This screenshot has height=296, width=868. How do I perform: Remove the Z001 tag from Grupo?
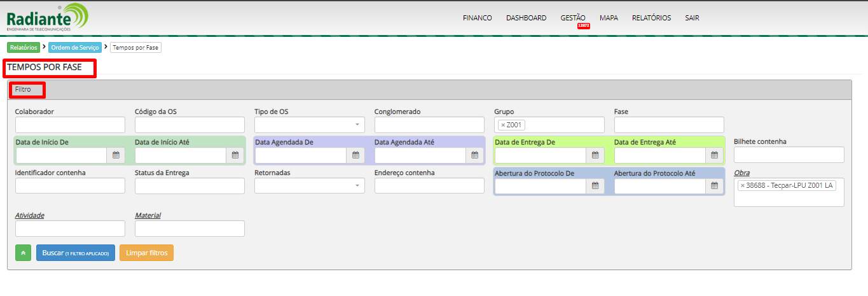pos(502,125)
